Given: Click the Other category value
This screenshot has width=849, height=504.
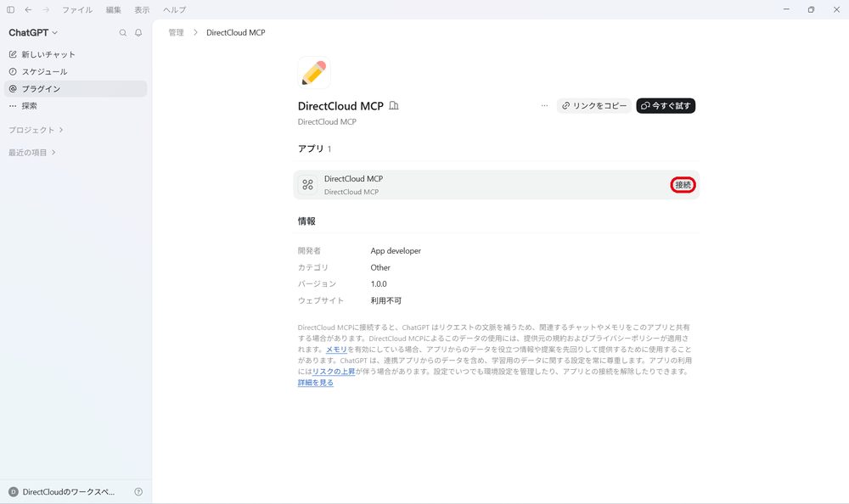Looking at the screenshot, I should [380, 267].
